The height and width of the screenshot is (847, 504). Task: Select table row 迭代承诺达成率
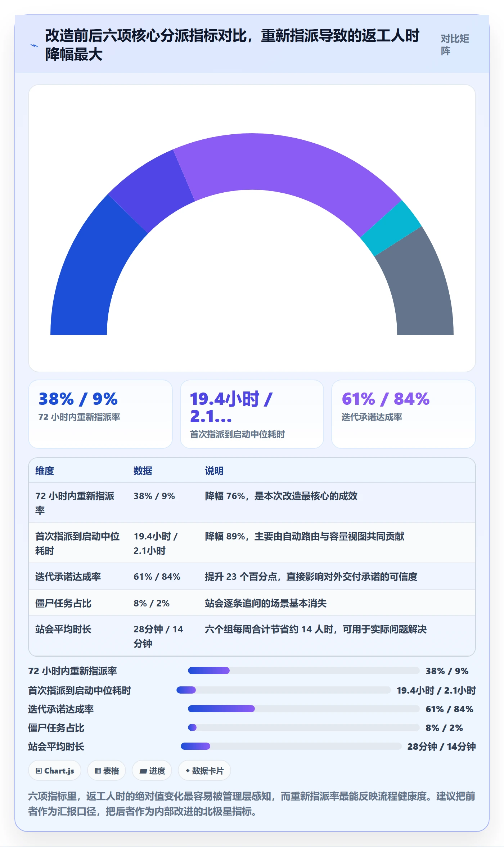[x=252, y=577]
